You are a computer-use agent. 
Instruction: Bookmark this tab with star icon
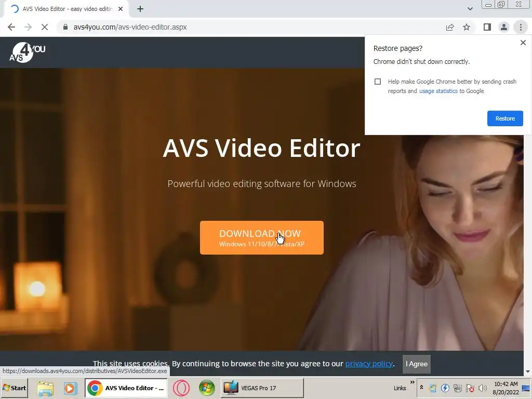pos(467,27)
